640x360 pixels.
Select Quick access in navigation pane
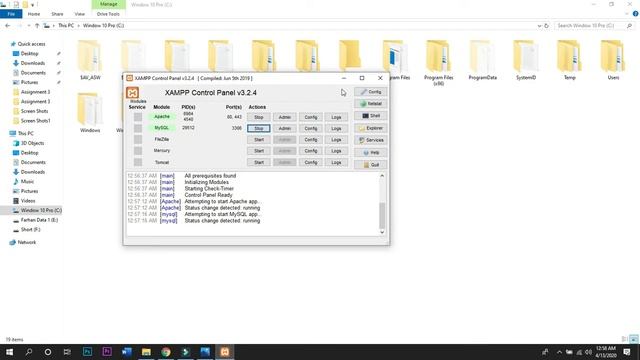pyautogui.click(x=31, y=44)
